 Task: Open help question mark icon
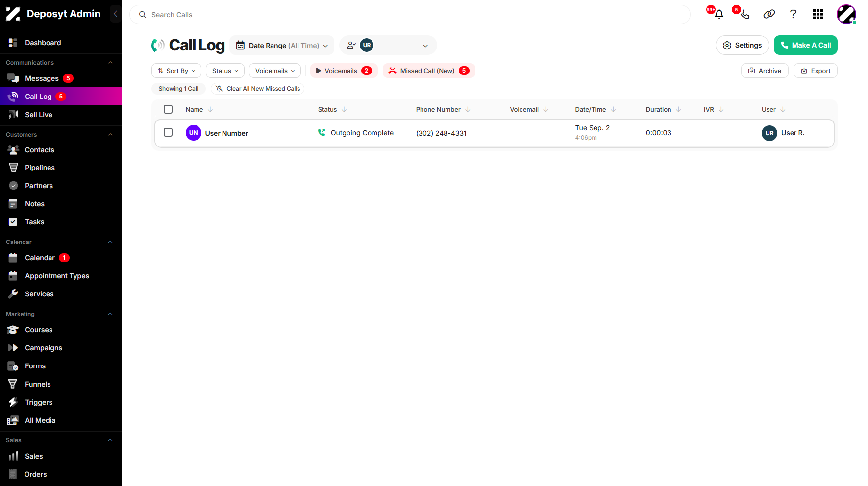tap(793, 14)
